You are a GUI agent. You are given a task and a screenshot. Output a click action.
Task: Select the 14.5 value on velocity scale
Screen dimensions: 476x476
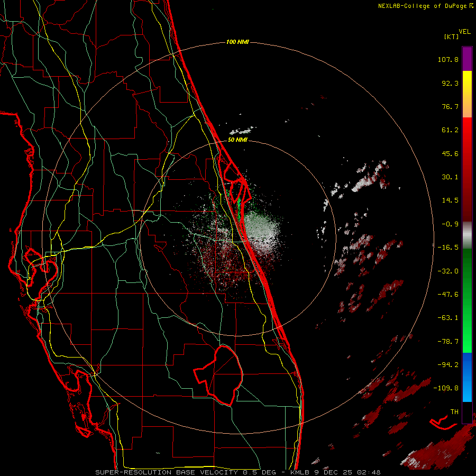coord(450,200)
